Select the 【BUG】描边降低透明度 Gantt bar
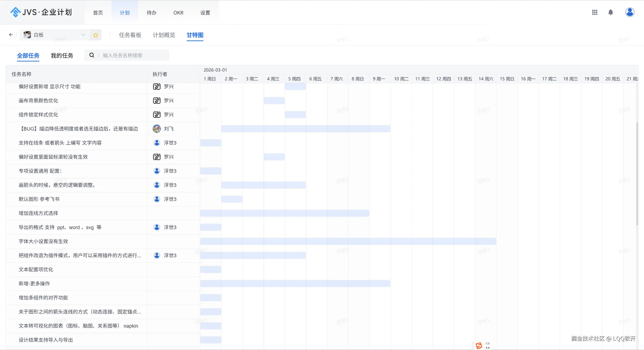Image resolution: width=644 pixels, height=350 pixels. tap(305, 129)
